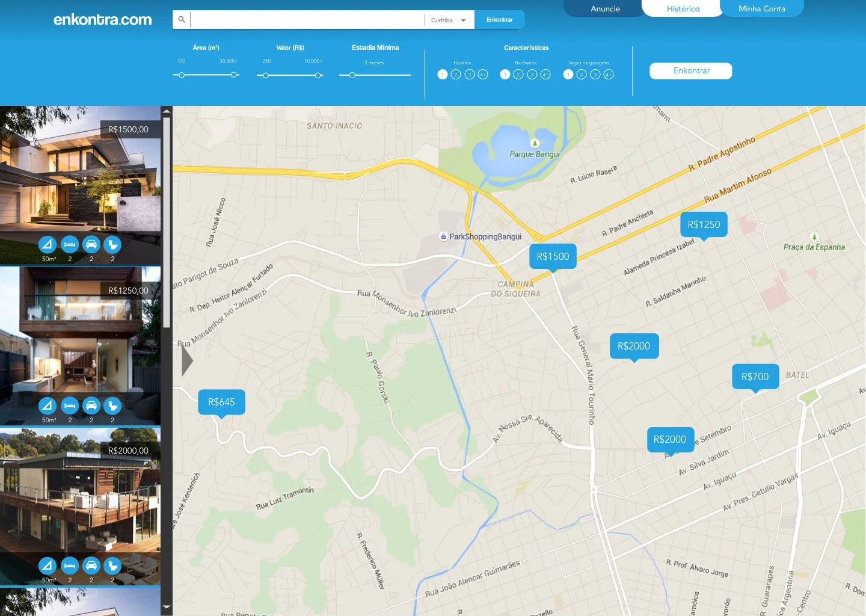Click car icon on R$2000,00 listing

[x=91, y=565]
